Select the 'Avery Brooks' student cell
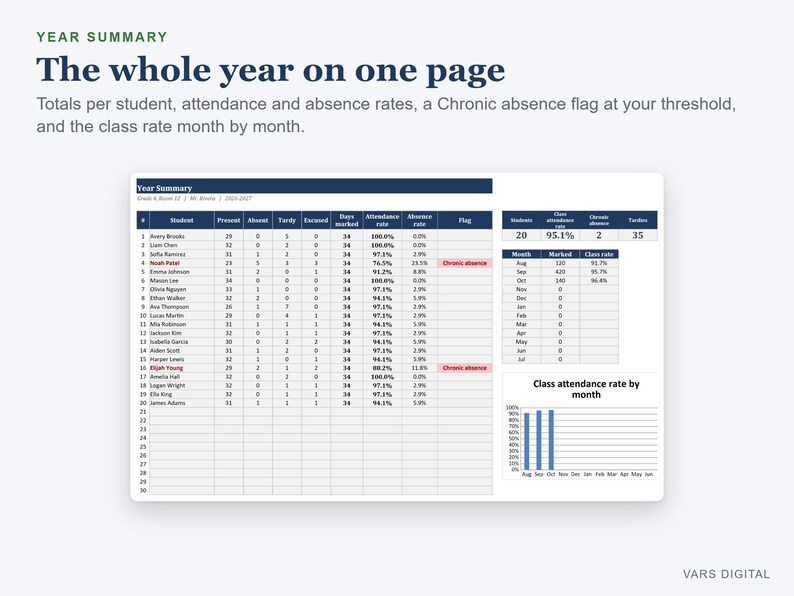The height and width of the screenshot is (596, 794). (x=182, y=236)
